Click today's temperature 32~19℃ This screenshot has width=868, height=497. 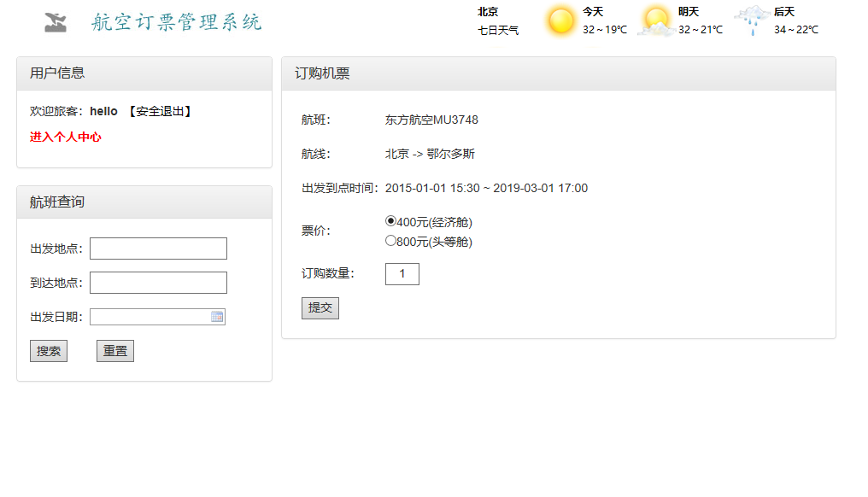pos(605,30)
